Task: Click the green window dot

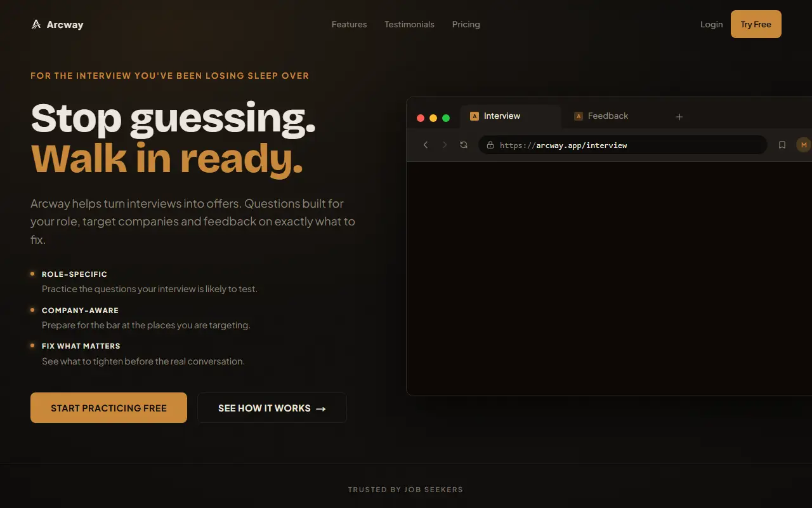Action: (446, 118)
